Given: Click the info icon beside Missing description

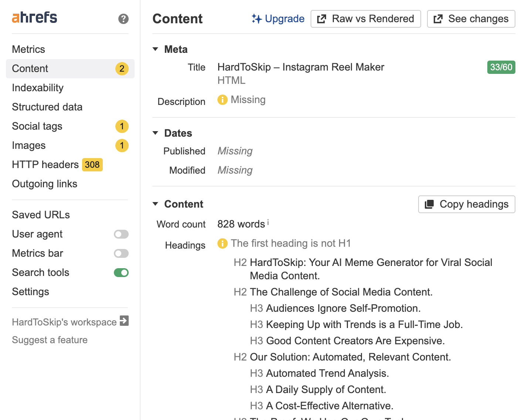Looking at the screenshot, I should pyautogui.click(x=222, y=100).
